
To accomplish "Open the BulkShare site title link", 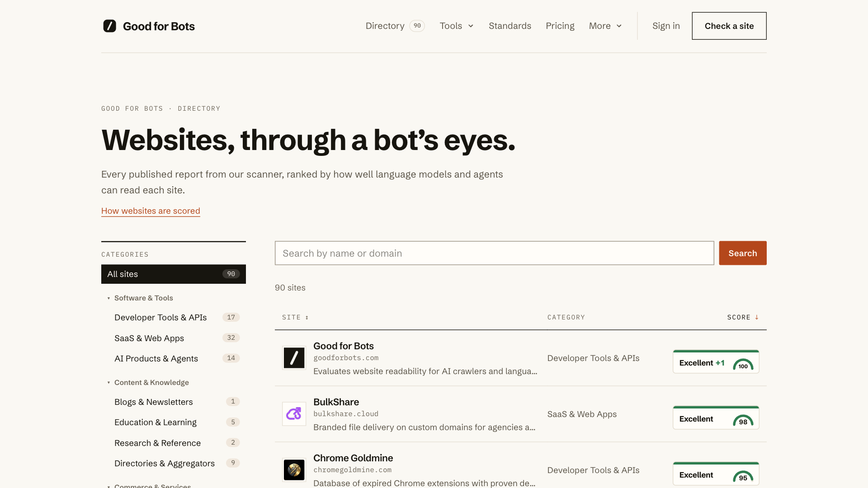I will click(x=336, y=402).
